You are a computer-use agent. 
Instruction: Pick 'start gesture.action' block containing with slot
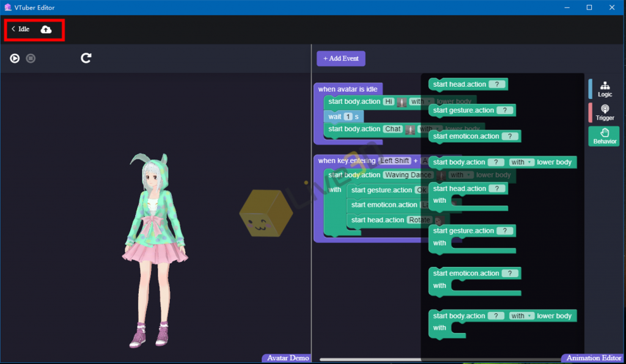pyautogui.click(x=472, y=239)
